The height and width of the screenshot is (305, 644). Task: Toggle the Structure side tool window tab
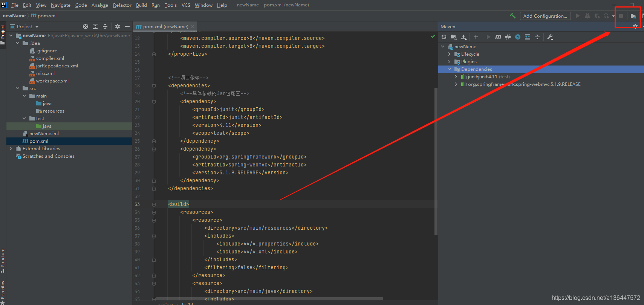3,260
